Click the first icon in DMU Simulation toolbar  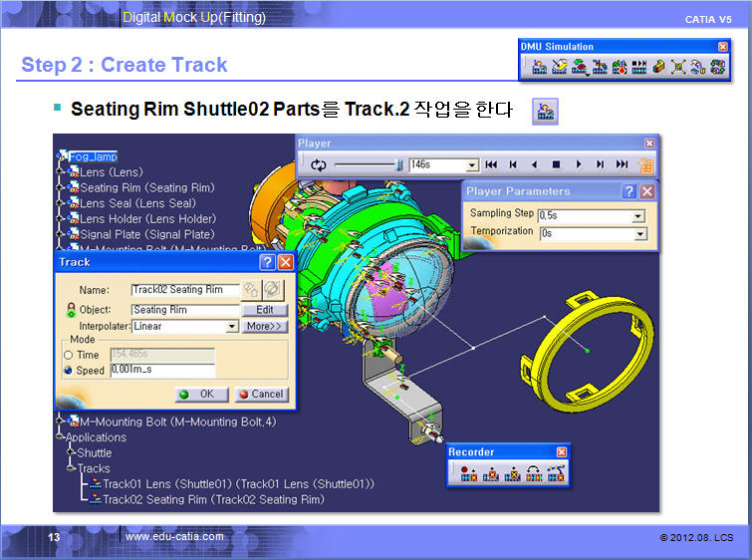click(x=539, y=67)
